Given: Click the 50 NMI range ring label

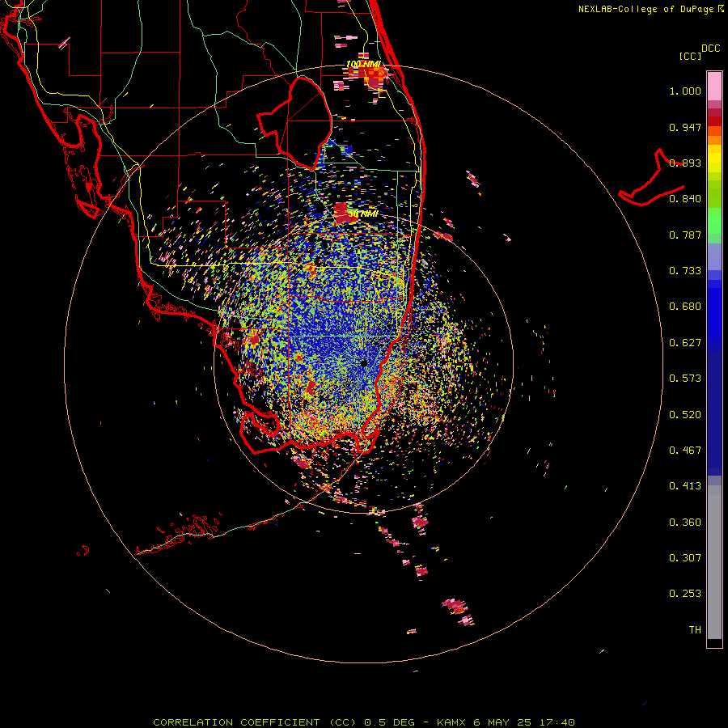Looking at the screenshot, I should click(363, 214).
